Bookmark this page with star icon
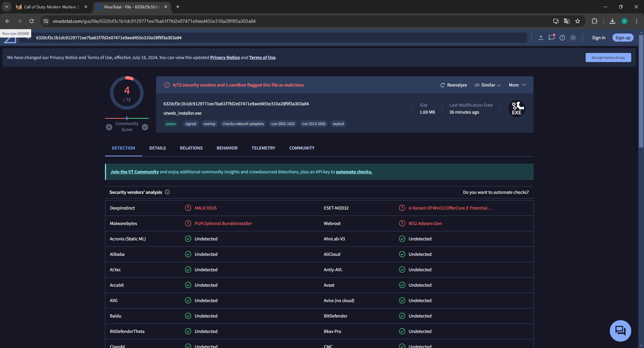This screenshot has height=348, width=644. pyautogui.click(x=578, y=21)
